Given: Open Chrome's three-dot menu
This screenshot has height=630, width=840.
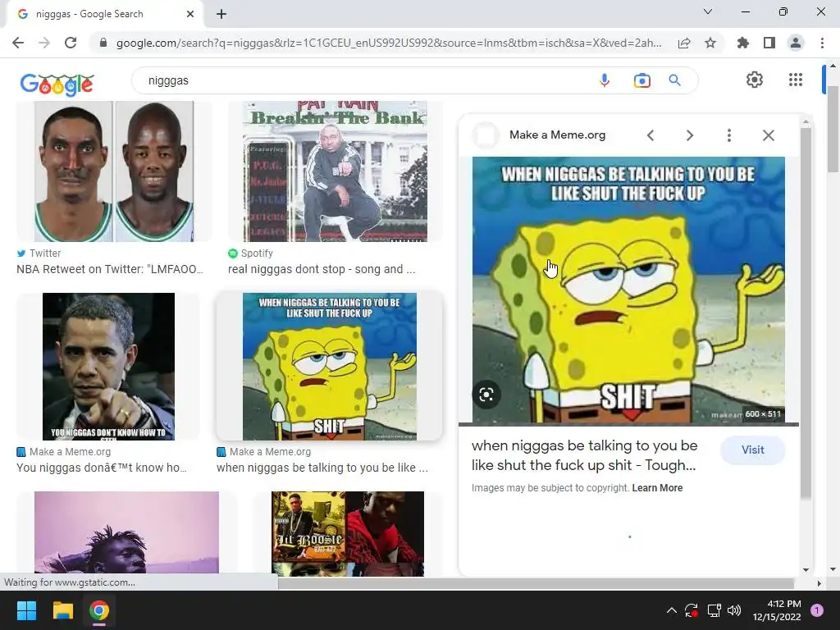Looking at the screenshot, I should tap(822, 43).
